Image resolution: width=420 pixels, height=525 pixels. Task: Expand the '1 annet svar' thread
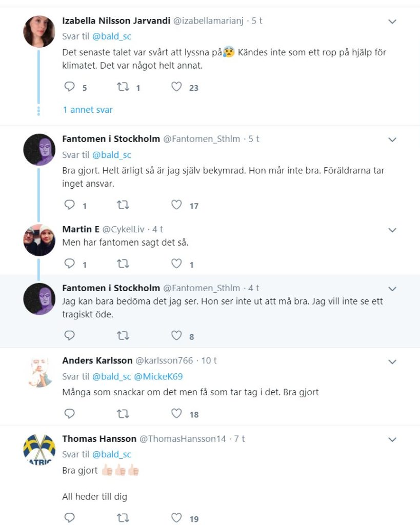click(x=88, y=110)
